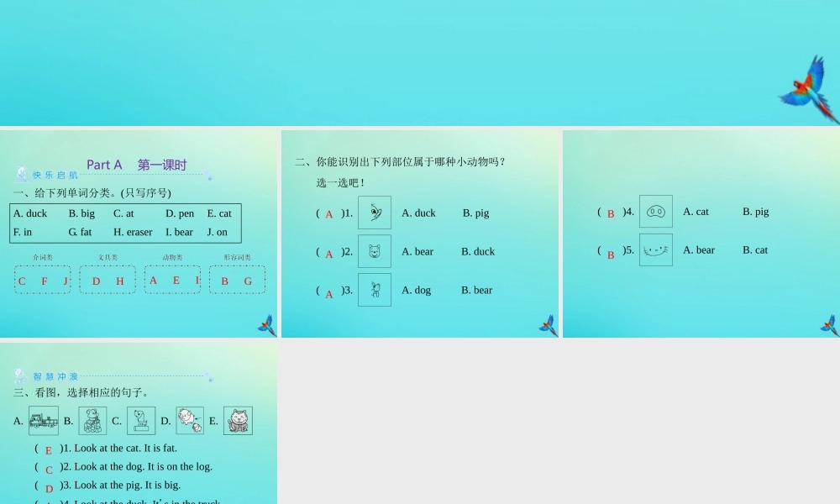Choose option 'B. pig' for question 4
Image resolution: width=840 pixels, height=504 pixels.
[755, 212]
